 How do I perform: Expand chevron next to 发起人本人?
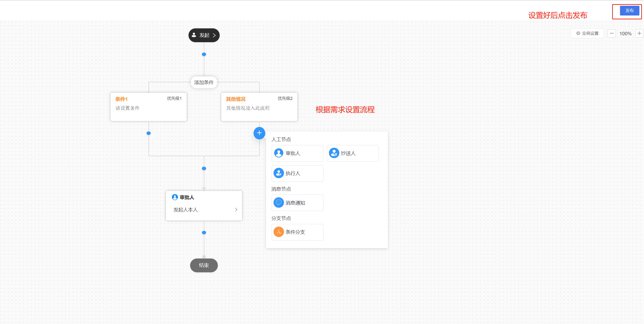(x=236, y=210)
